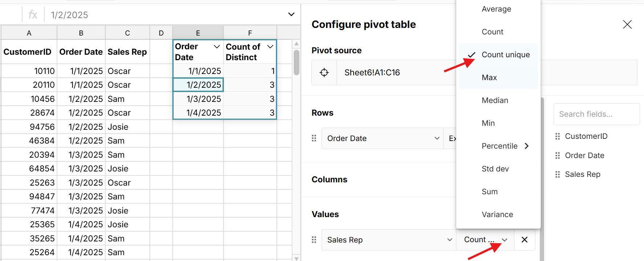Expand the formula bar chevron
The height and width of the screenshot is (261, 644).
click(291, 14)
